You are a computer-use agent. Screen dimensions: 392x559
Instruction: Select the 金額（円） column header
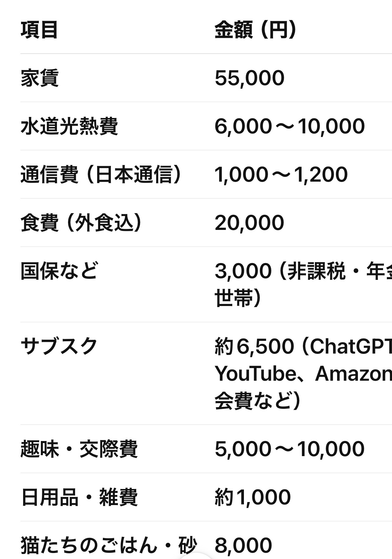pyautogui.click(x=256, y=29)
